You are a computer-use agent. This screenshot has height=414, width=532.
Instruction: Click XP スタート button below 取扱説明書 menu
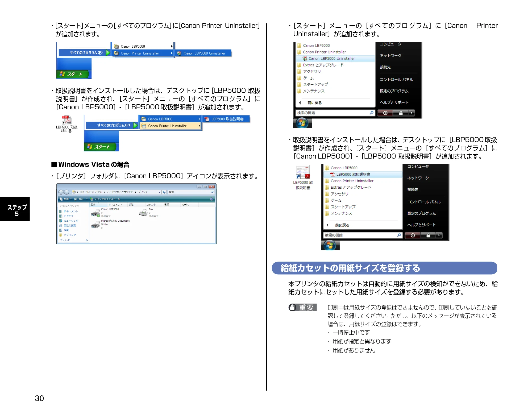click(100, 147)
